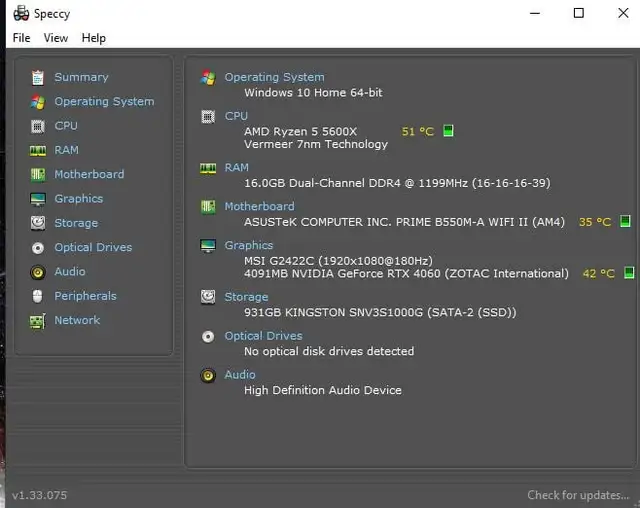Click the High Definition Audio Device text
This screenshot has width=640, height=508.
(x=323, y=390)
